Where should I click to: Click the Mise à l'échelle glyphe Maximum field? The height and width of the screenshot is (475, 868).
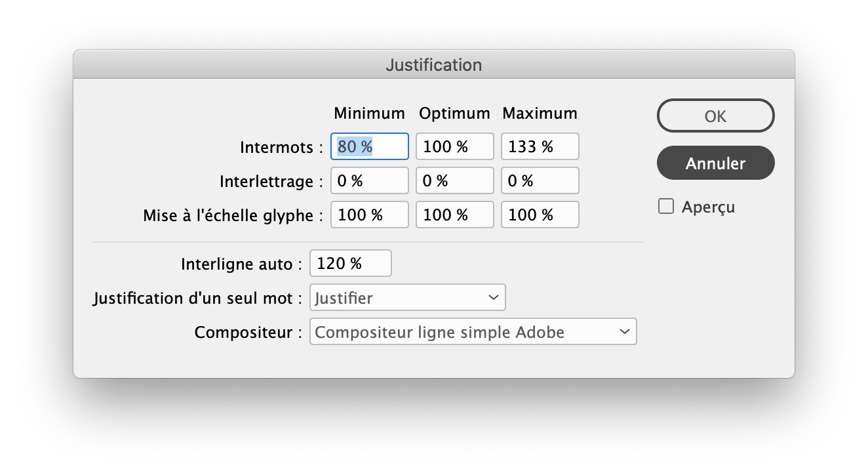click(x=540, y=215)
